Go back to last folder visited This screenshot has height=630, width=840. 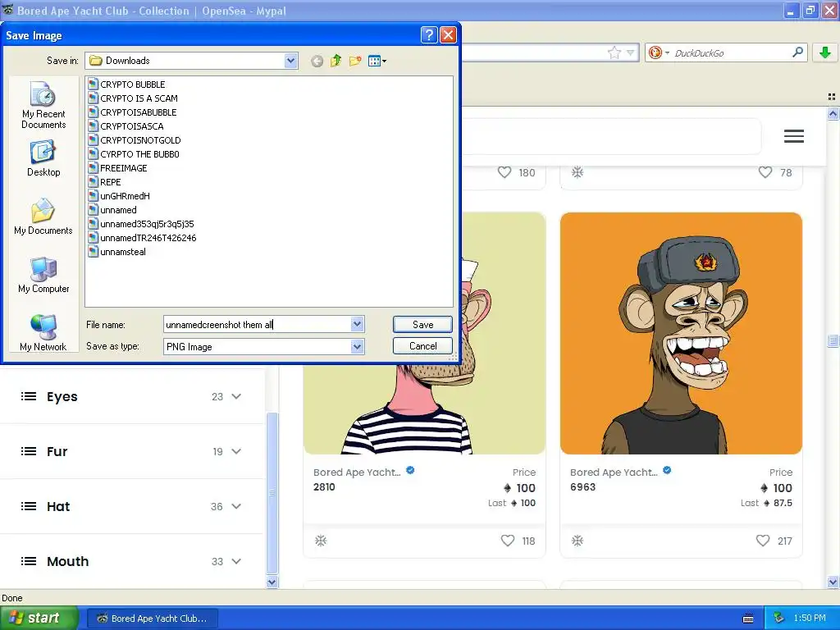tap(317, 61)
